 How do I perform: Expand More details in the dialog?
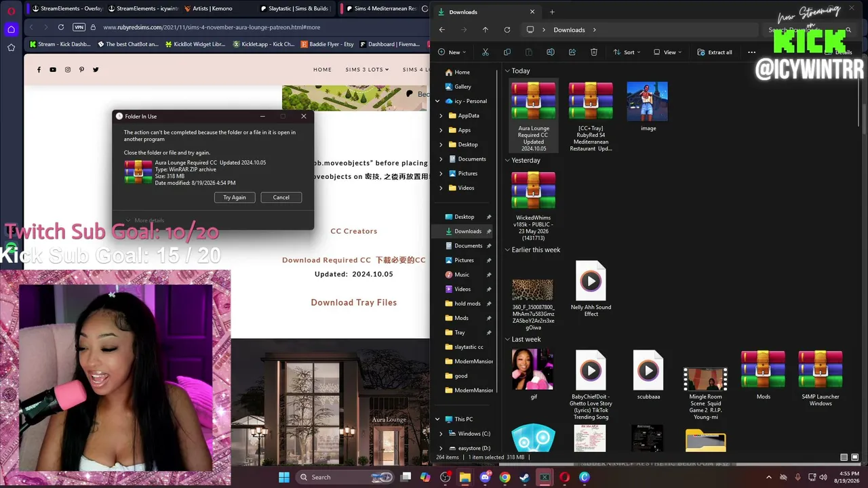144,220
